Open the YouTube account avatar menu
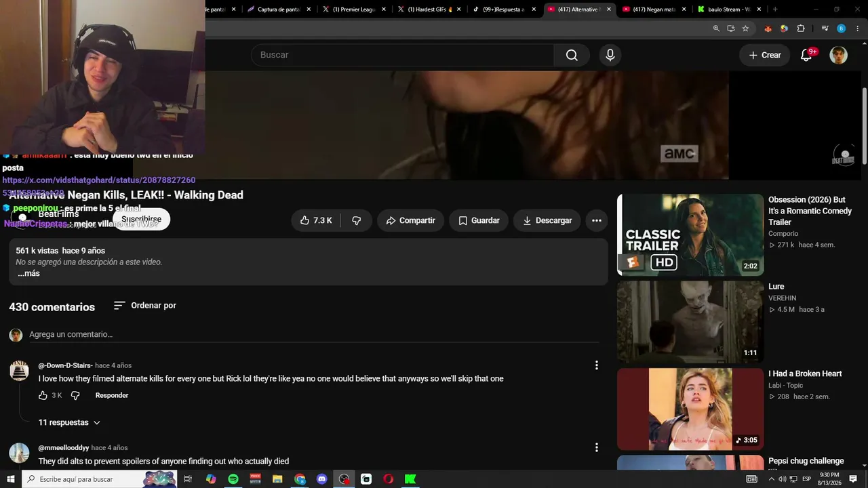The image size is (868, 488). pos(838,55)
